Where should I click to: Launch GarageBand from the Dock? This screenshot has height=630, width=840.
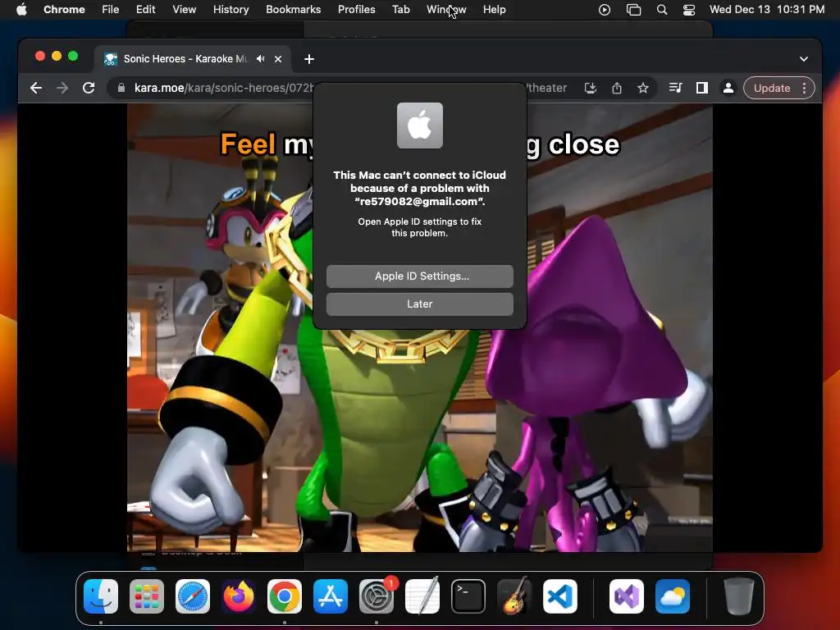coord(514,596)
